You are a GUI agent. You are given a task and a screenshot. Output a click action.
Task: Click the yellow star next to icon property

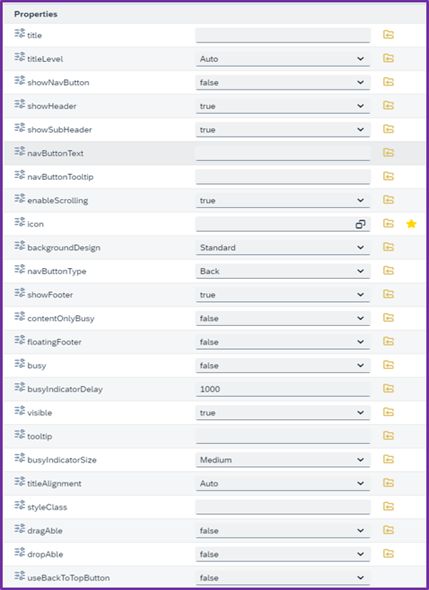pos(411,224)
